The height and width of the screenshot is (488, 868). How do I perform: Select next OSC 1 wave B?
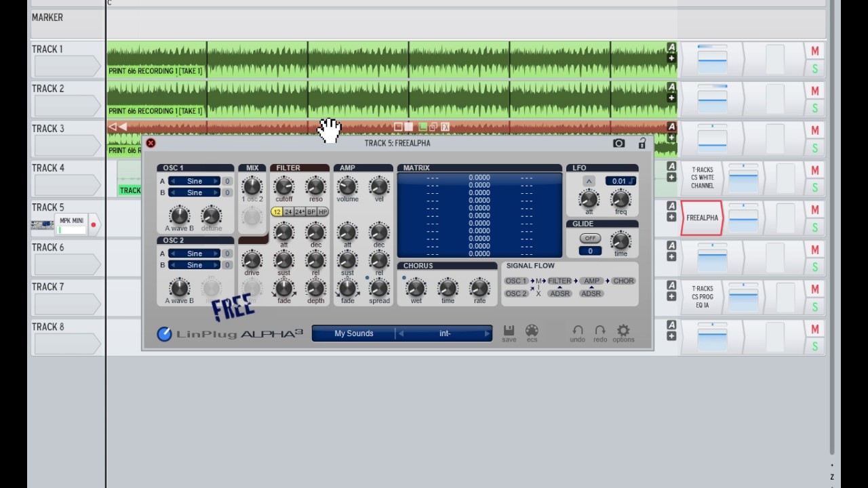[216, 192]
